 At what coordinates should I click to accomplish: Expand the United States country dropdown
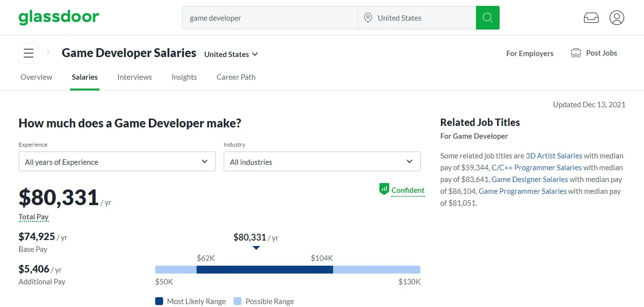coord(231,54)
